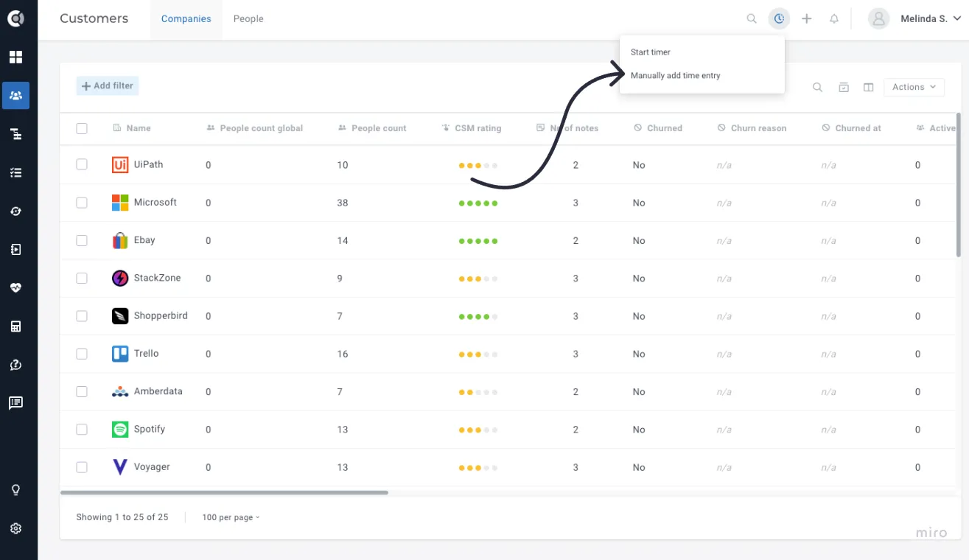This screenshot has height=560, width=969.
Task: Switch to the Companies tab
Action: pos(186,19)
